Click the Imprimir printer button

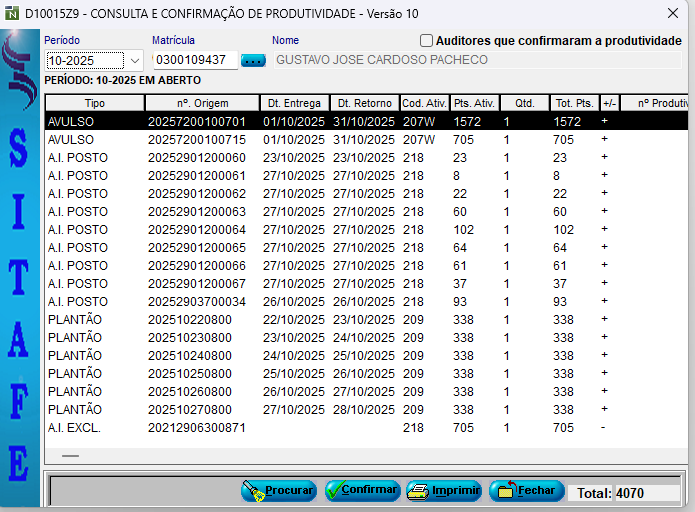(x=444, y=491)
